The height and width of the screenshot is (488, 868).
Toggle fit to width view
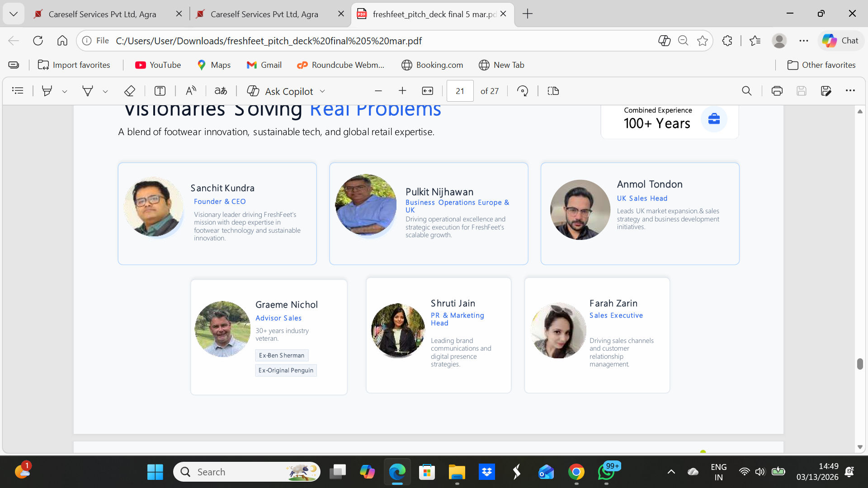pos(427,91)
